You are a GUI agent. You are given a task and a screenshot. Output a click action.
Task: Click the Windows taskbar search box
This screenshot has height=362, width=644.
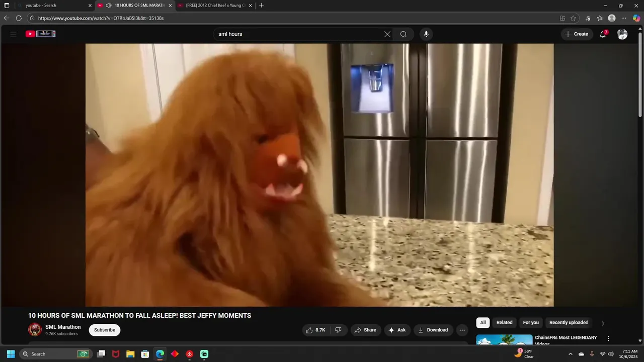pyautogui.click(x=55, y=354)
